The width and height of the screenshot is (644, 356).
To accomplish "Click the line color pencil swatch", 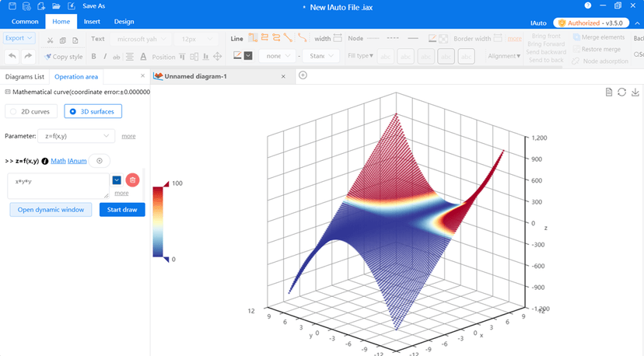I will point(237,55).
